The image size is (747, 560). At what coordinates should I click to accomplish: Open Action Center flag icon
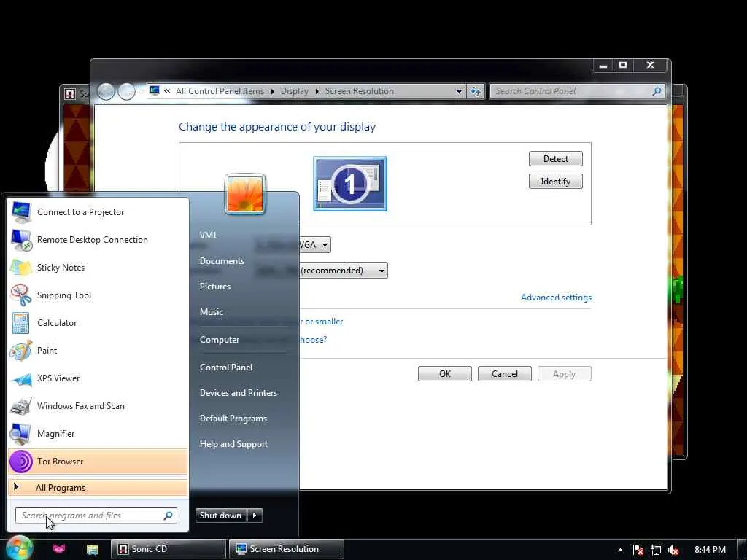[638, 550]
